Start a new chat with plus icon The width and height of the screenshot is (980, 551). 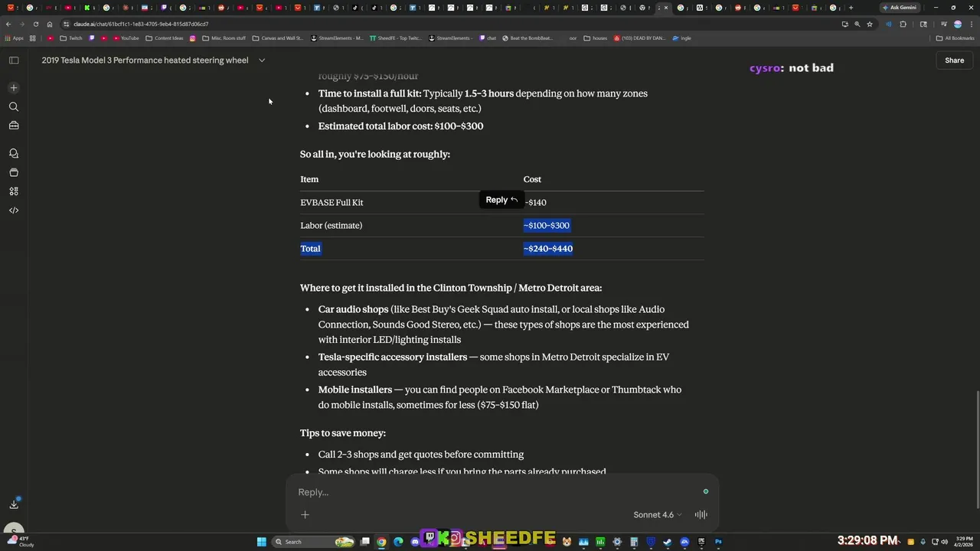[14, 88]
